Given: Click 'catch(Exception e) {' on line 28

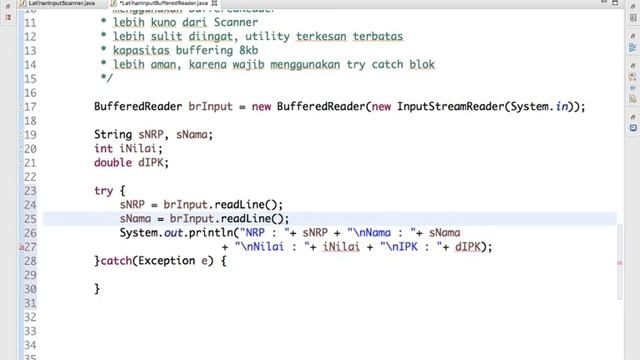Looking at the screenshot, I should (163, 261).
